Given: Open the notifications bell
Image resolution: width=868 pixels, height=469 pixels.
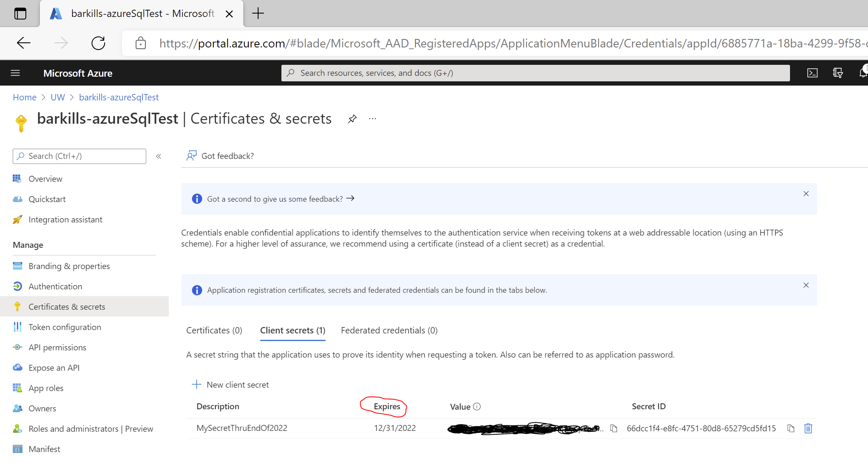Looking at the screenshot, I should click(x=863, y=72).
